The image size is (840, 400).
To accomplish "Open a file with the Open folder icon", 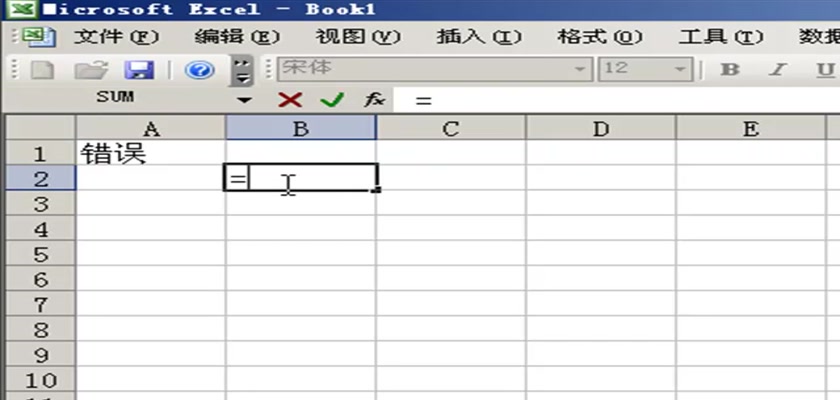I will (x=91, y=70).
